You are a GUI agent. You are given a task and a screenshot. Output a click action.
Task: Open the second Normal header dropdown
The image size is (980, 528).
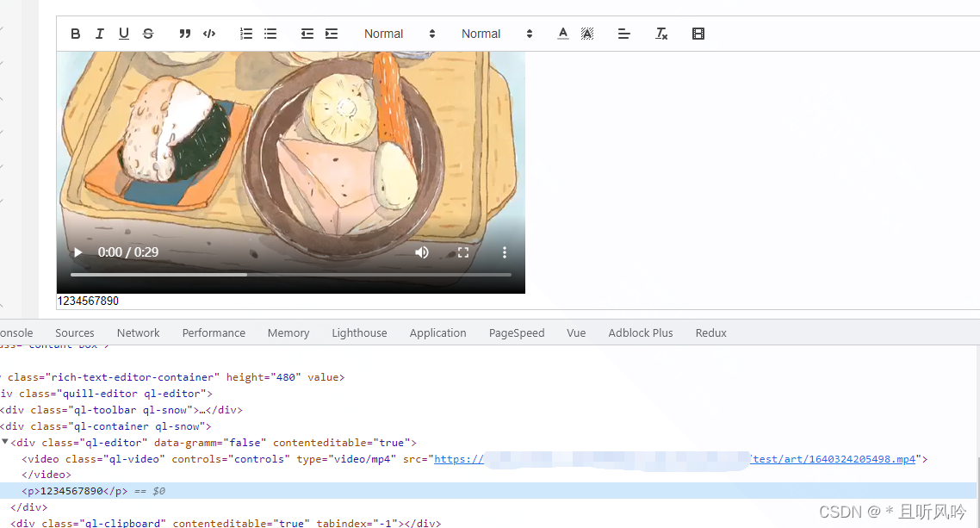[x=497, y=34]
